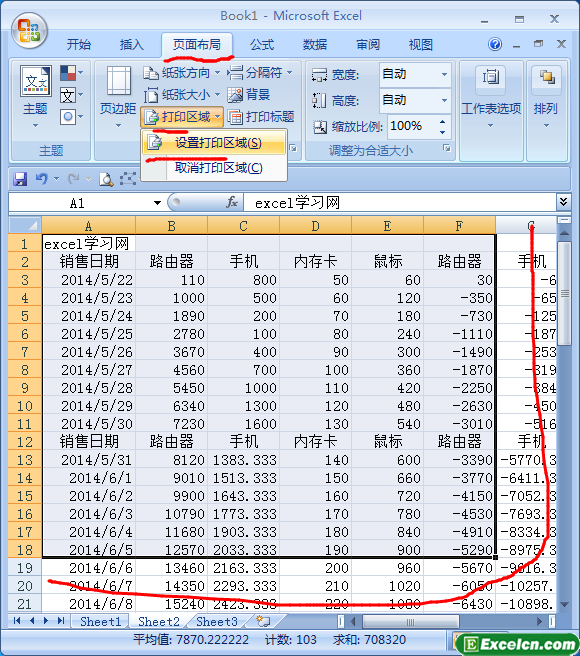The width and height of the screenshot is (580, 656).
Task: Click vertical scrollbar down arrow
Action: (x=564, y=605)
